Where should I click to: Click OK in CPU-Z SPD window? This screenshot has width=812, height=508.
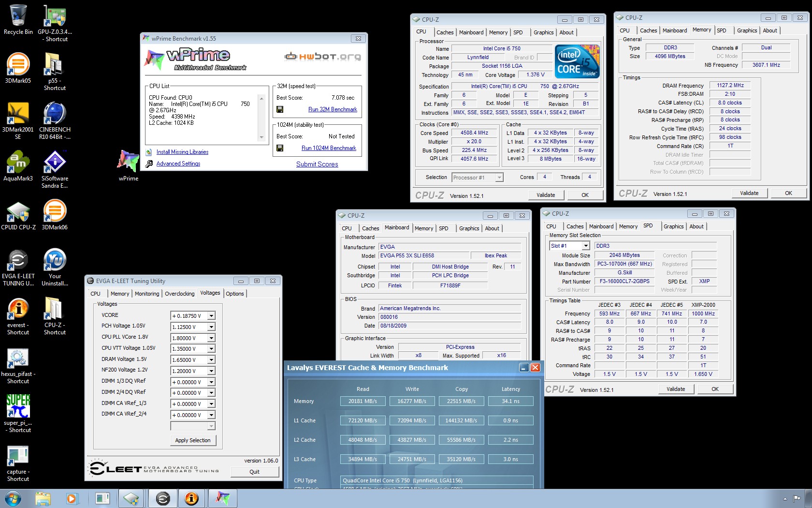[x=715, y=389]
